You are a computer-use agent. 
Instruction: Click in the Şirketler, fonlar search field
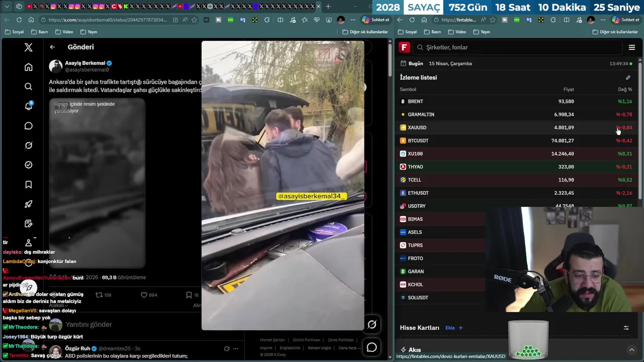518,47
